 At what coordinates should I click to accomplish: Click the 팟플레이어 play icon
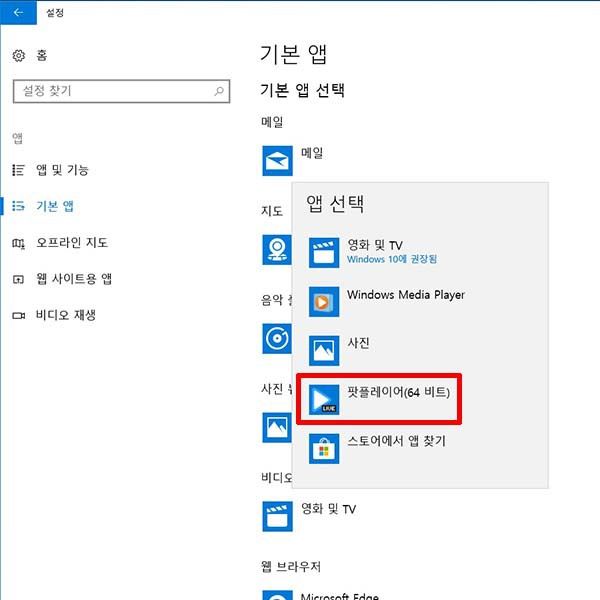[324, 399]
